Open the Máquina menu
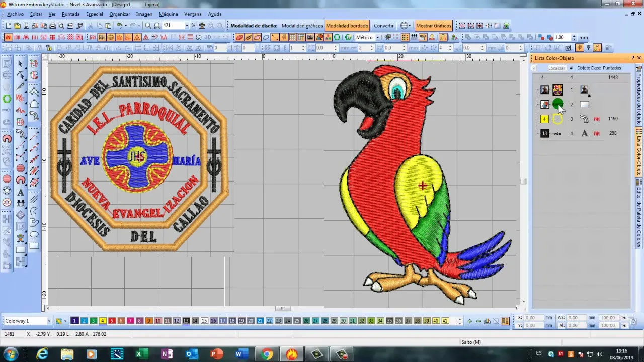 coord(168,14)
